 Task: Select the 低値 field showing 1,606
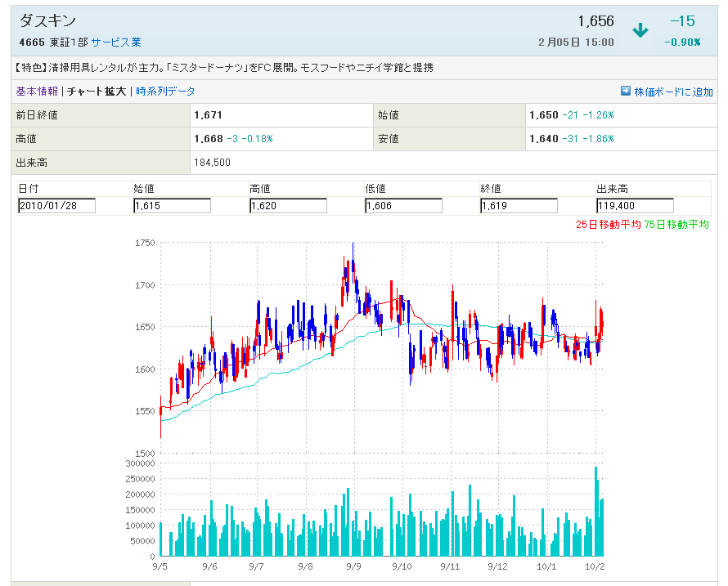403,206
